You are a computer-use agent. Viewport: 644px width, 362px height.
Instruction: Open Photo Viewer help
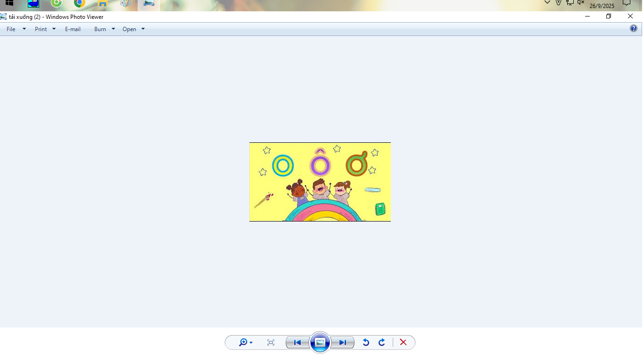click(x=634, y=29)
